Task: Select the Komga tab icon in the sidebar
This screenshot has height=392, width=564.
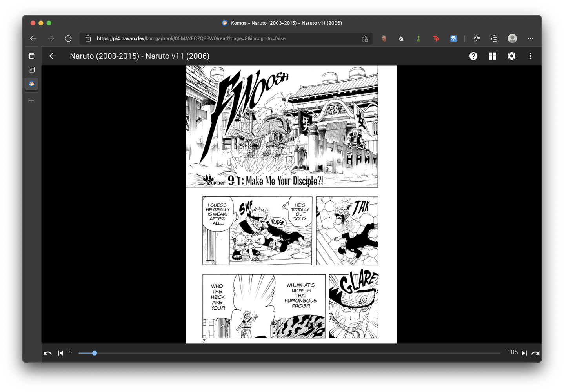Action: click(x=31, y=83)
